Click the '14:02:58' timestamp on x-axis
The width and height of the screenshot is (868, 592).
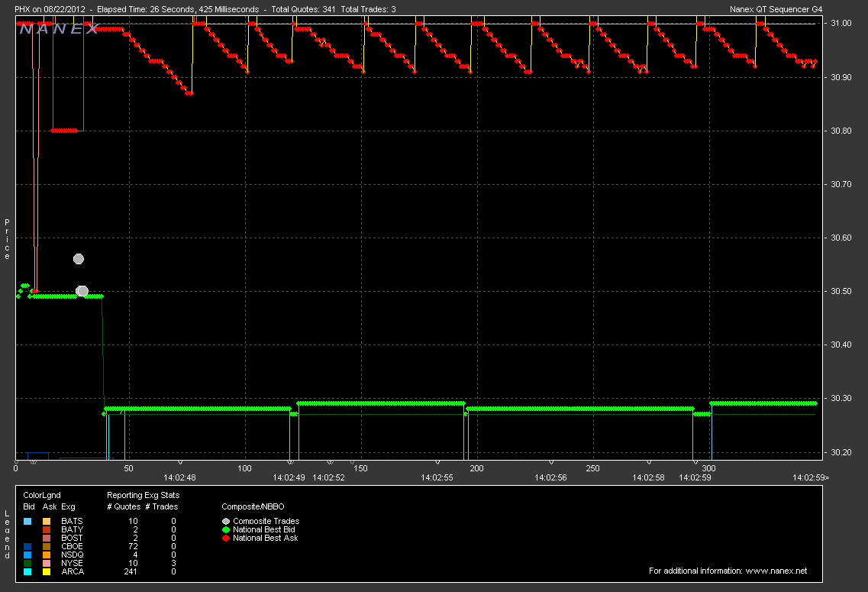tap(648, 477)
